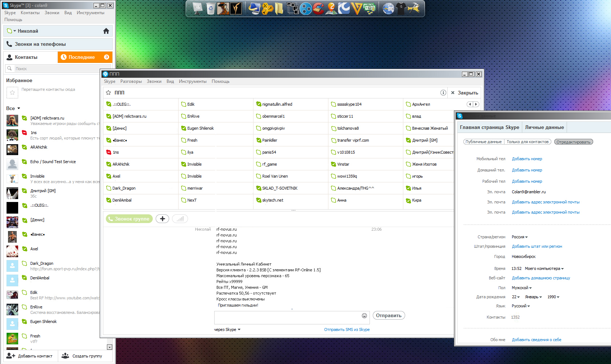This screenshot has width=611, height=364.
Task: Click the phone icon beside Звонки на телефоны
Action: pos(9,44)
